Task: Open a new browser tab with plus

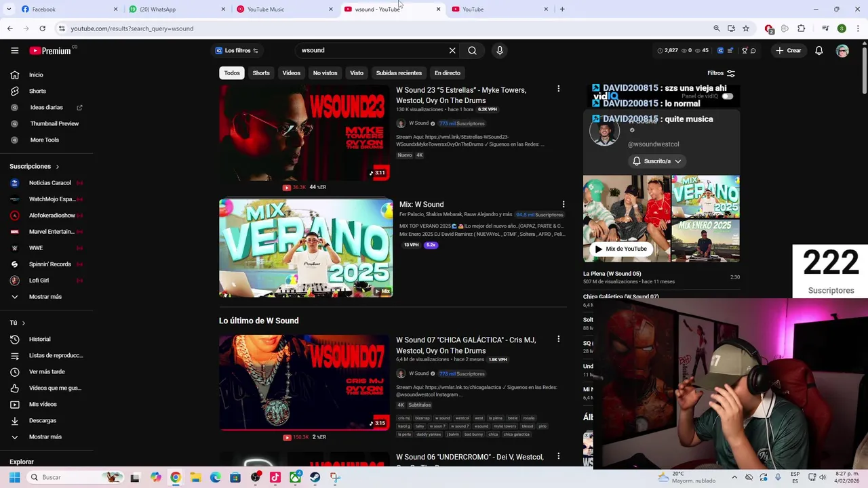Action: point(562,9)
